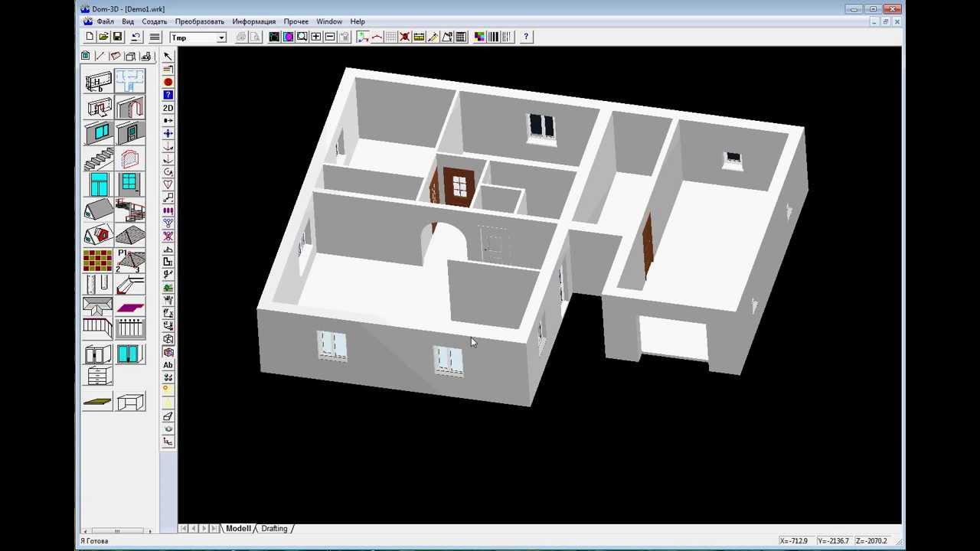This screenshot has height=551, width=980.
Task: Click the 3D house model in viewport
Action: (x=531, y=236)
